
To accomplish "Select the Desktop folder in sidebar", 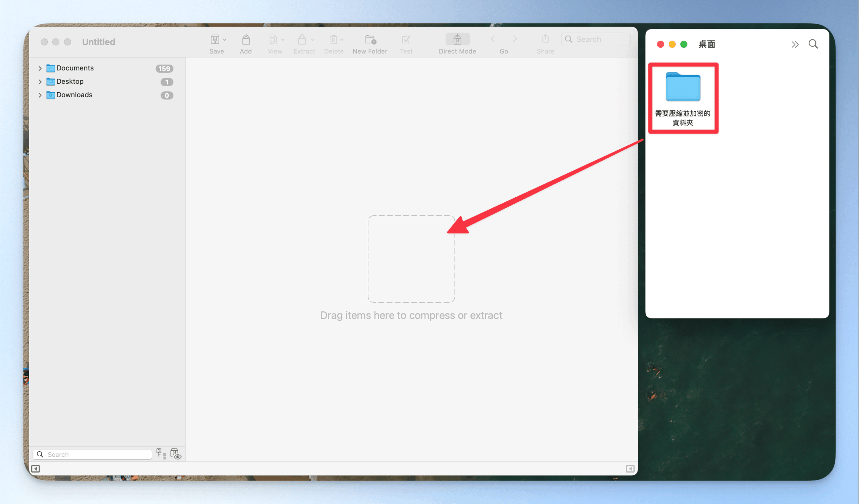I will [70, 82].
